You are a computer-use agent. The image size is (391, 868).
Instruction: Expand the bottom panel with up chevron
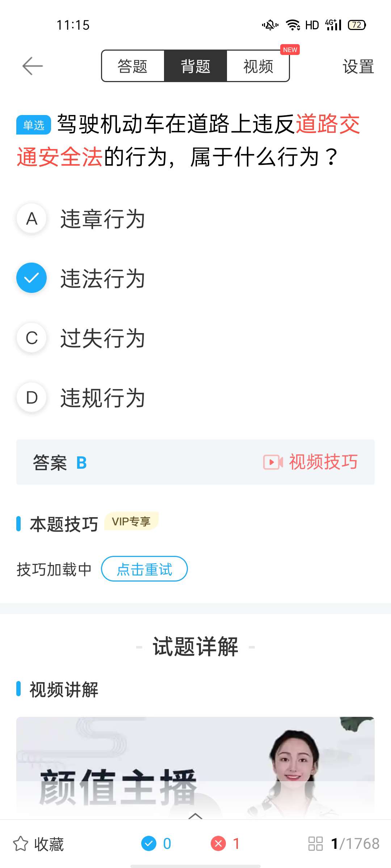click(195, 816)
